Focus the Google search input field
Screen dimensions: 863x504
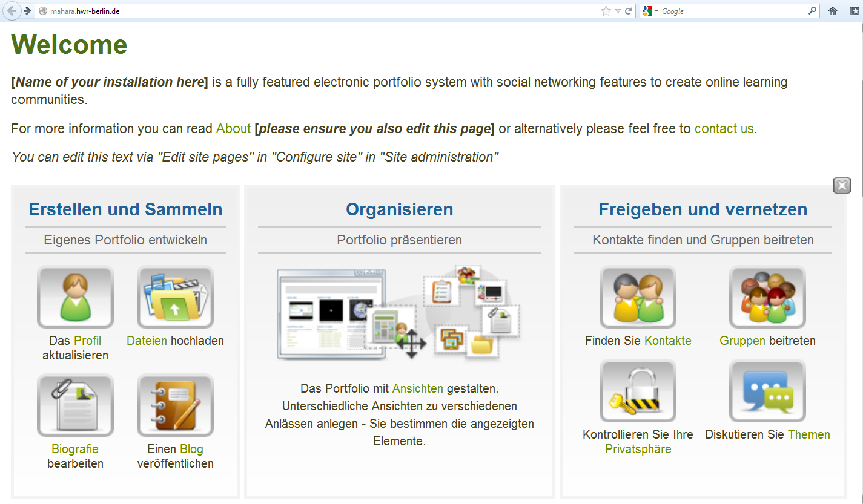click(x=733, y=11)
